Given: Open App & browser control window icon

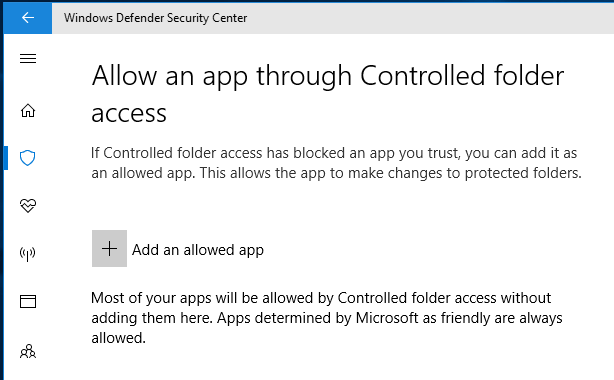Looking at the screenshot, I should 28,301.
